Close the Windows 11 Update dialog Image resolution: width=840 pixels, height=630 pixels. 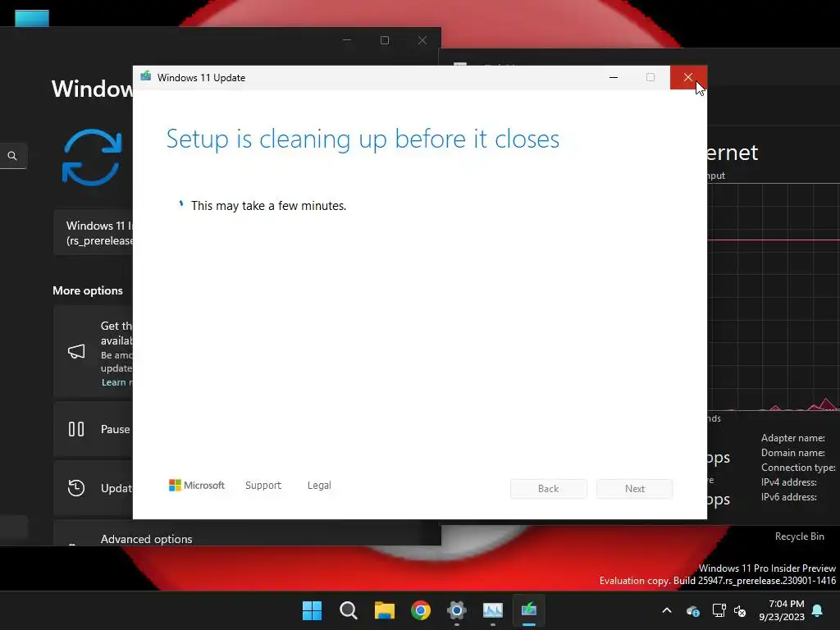point(688,78)
